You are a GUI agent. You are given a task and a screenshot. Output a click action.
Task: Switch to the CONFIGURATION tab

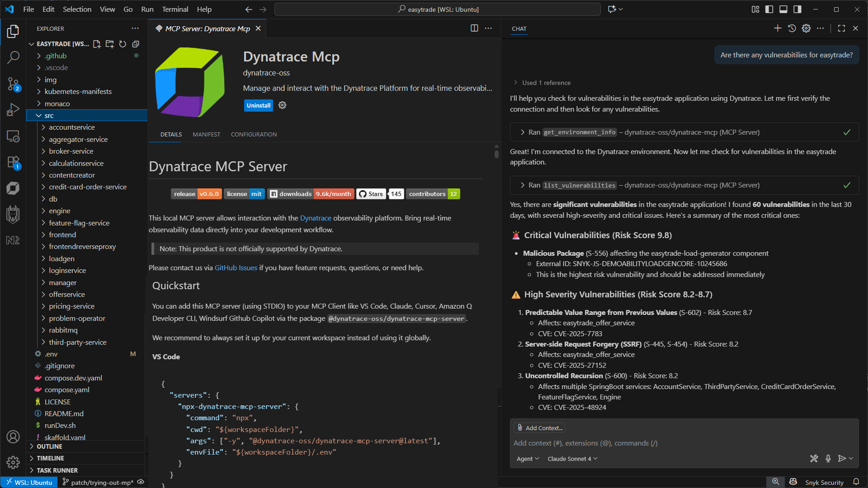coord(254,134)
